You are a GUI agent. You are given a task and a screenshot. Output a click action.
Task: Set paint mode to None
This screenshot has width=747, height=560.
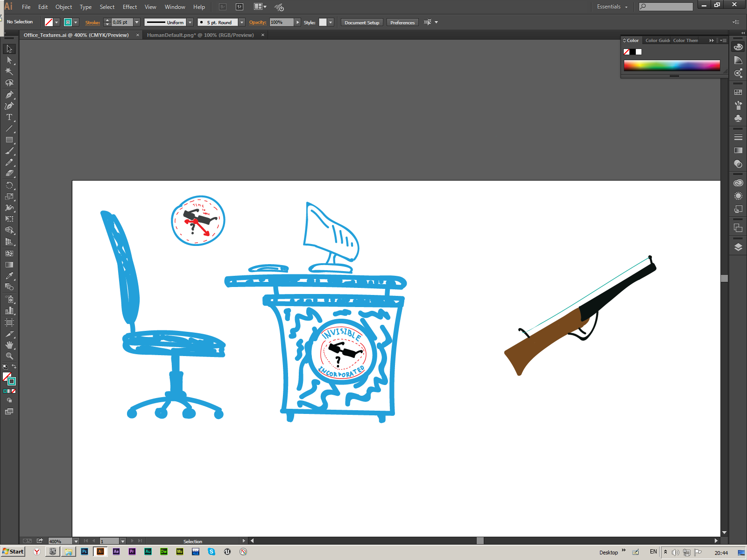(14, 391)
